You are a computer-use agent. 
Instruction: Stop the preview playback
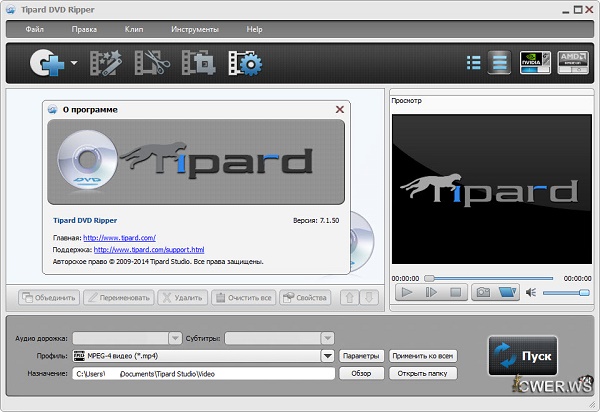455,293
